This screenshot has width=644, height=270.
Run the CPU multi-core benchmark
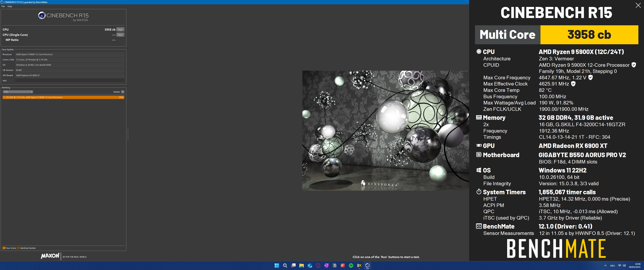pyautogui.click(x=120, y=30)
